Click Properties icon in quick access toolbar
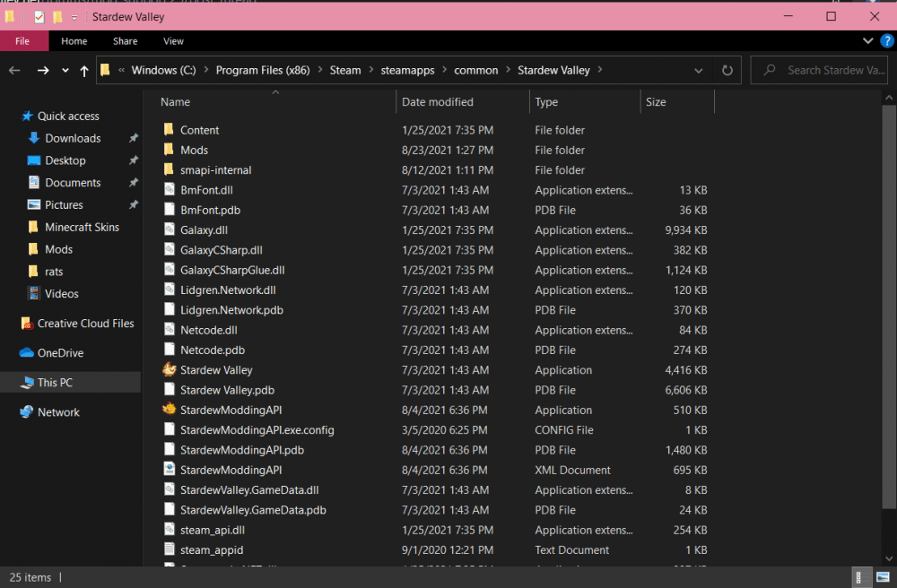 pyautogui.click(x=39, y=17)
